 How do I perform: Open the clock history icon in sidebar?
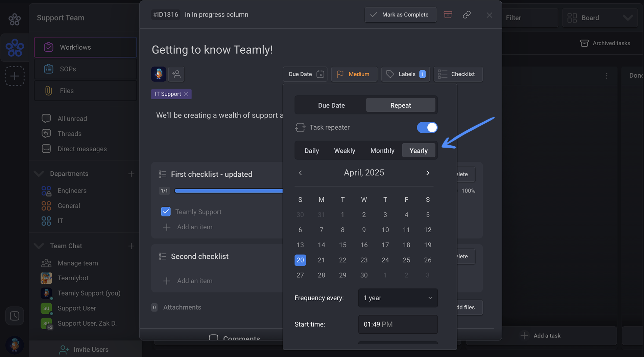click(15, 316)
